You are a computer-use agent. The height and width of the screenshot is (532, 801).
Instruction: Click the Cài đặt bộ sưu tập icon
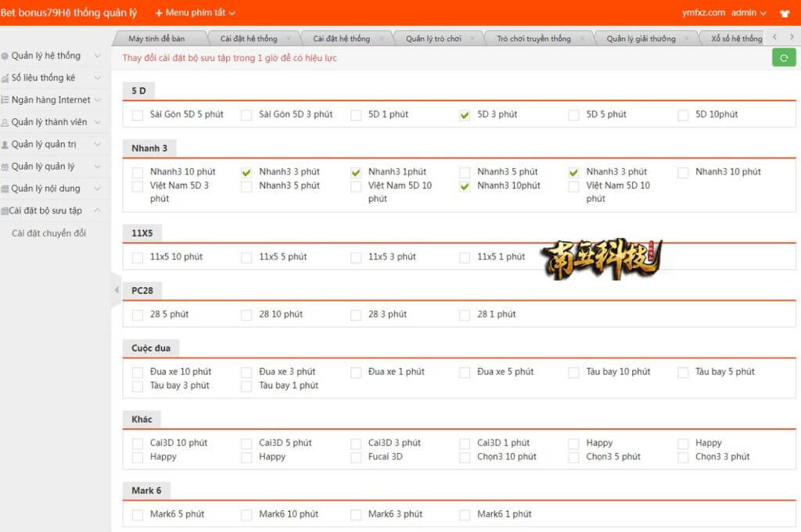pyautogui.click(x=5, y=210)
